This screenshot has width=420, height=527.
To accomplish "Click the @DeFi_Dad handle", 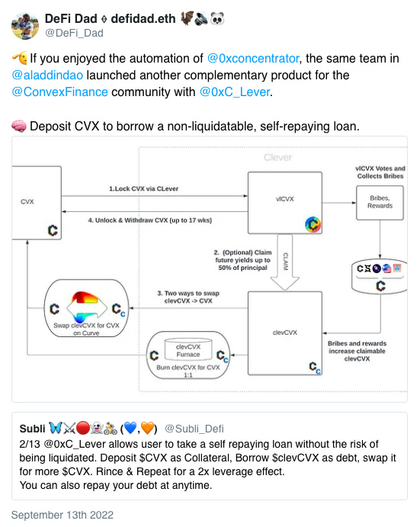I will pyautogui.click(x=74, y=33).
